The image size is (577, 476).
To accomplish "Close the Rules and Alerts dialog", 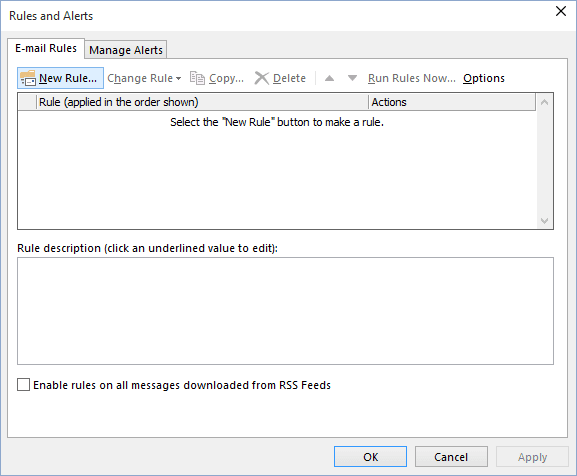I will (x=560, y=11).
